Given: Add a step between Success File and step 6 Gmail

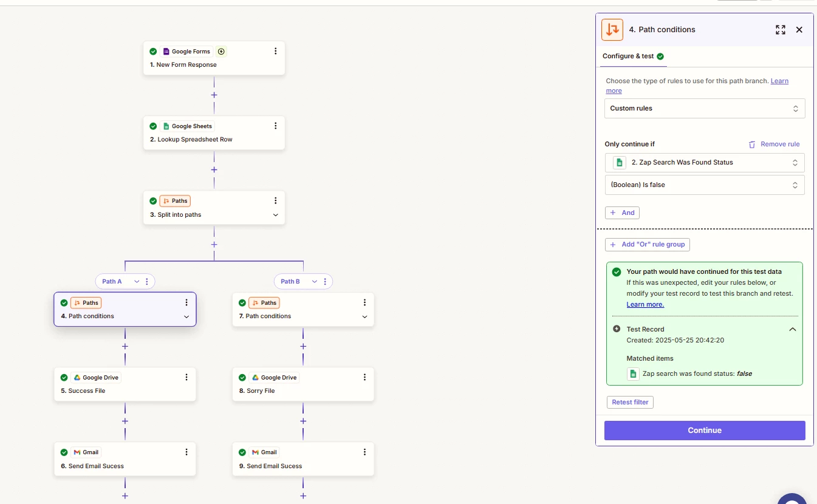Looking at the screenshot, I should (125, 421).
